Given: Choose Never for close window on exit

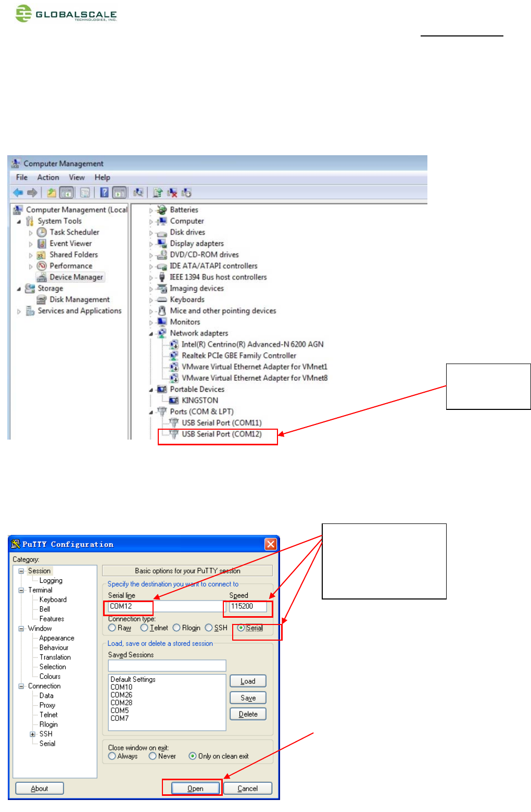Looking at the screenshot, I should (153, 756).
